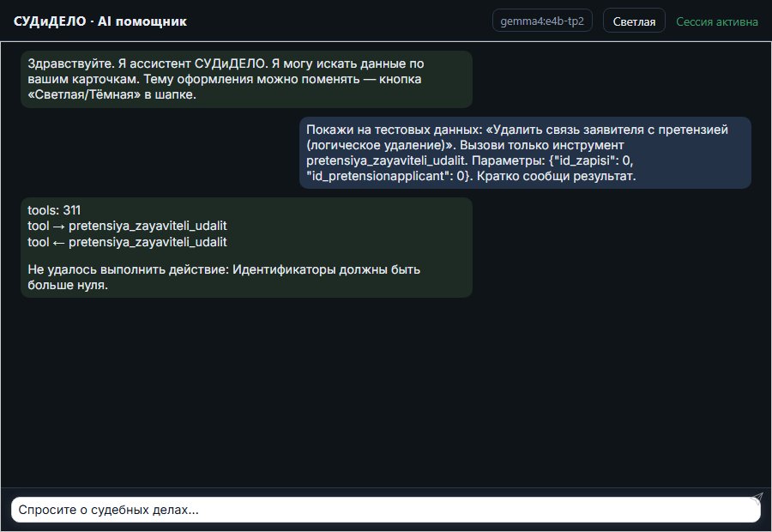The width and height of the screenshot is (772, 532).
Task: Click the user message «Покажи на тестовых данных»
Action: tap(525, 153)
